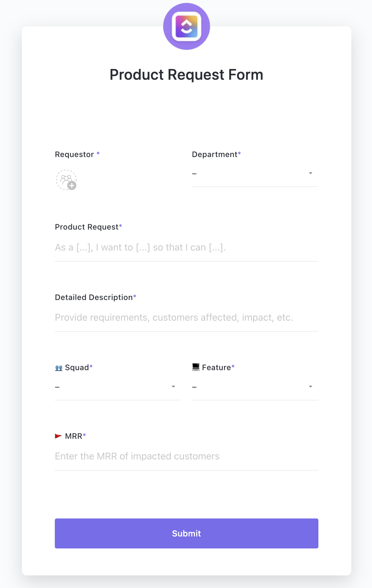Click the Detailed Description label
Image resolution: width=372 pixels, height=588 pixels.
pos(94,298)
